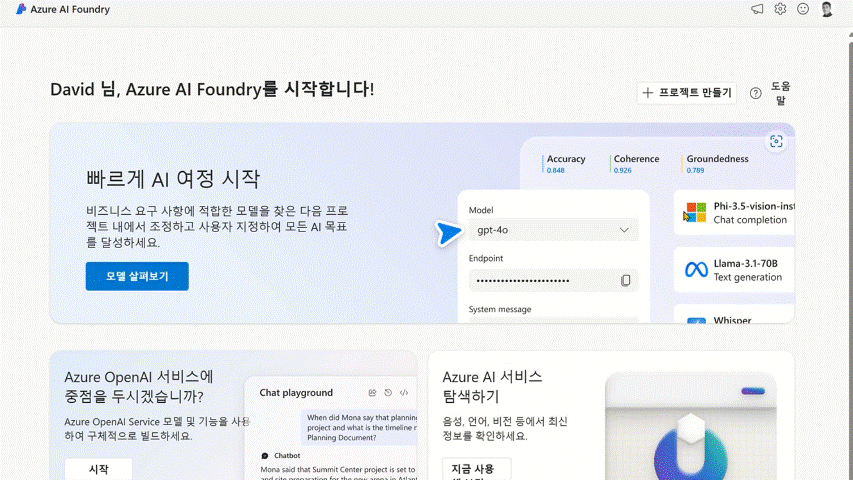Screen dimensions: 853x480
Task: Click the Meta logo on Llama card
Action: (x=696, y=269)
